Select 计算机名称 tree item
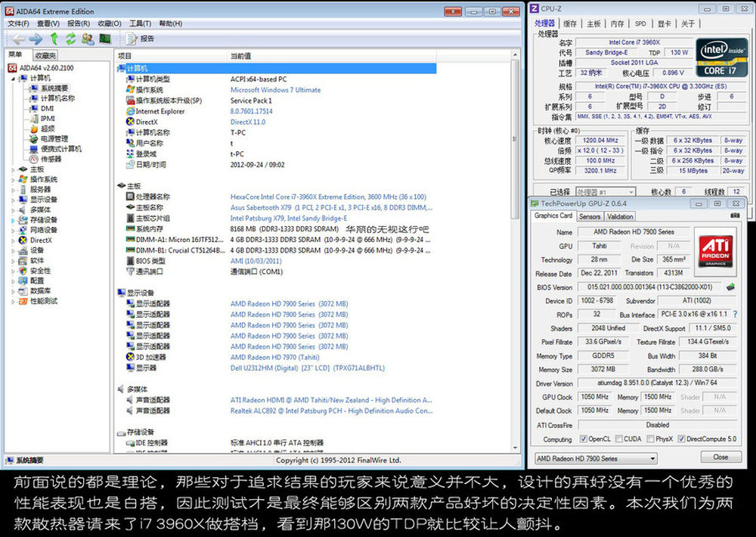The height and width of the screenshot is (537, 756). tap(57, 98)
